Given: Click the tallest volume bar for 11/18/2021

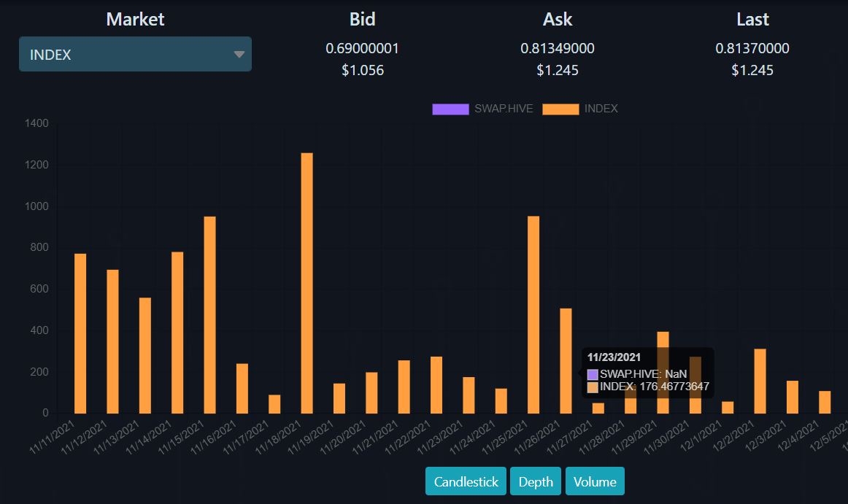Looking at the screenshot, I should pyautogui.click(x=307, y=284).
